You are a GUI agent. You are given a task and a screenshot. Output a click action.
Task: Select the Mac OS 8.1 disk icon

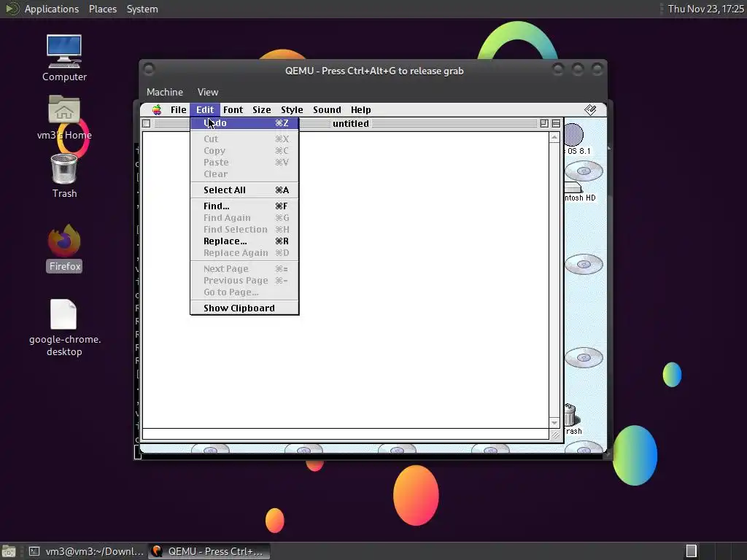pyautogui.click(x=573, y=135)
